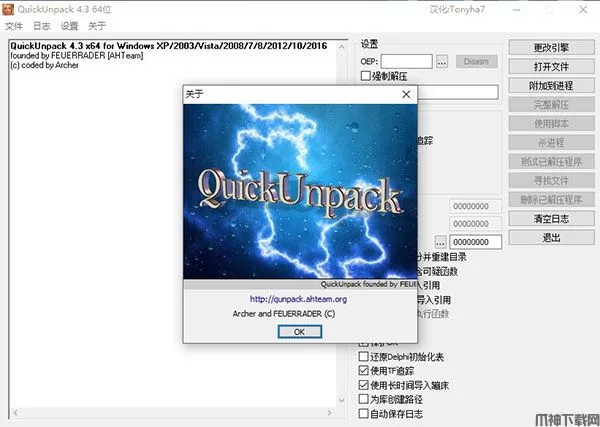
Task: Click the second greyed 00000000 field
Action: click(x=475, y=224)
